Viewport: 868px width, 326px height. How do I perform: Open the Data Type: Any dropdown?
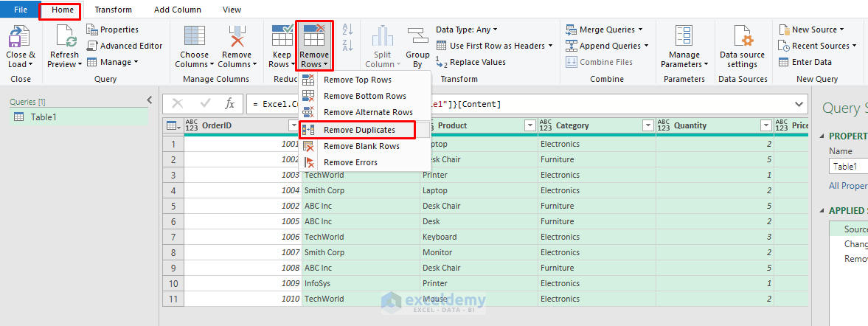pos(467,30)
